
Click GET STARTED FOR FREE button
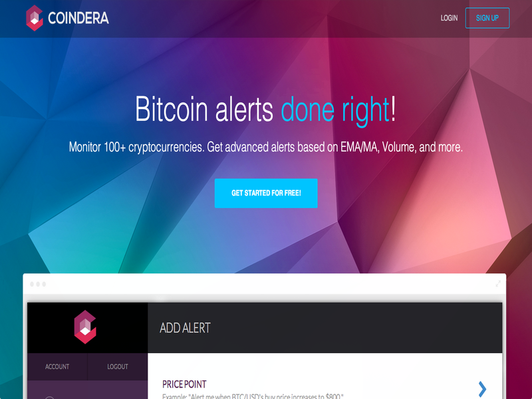click(266, 193)
